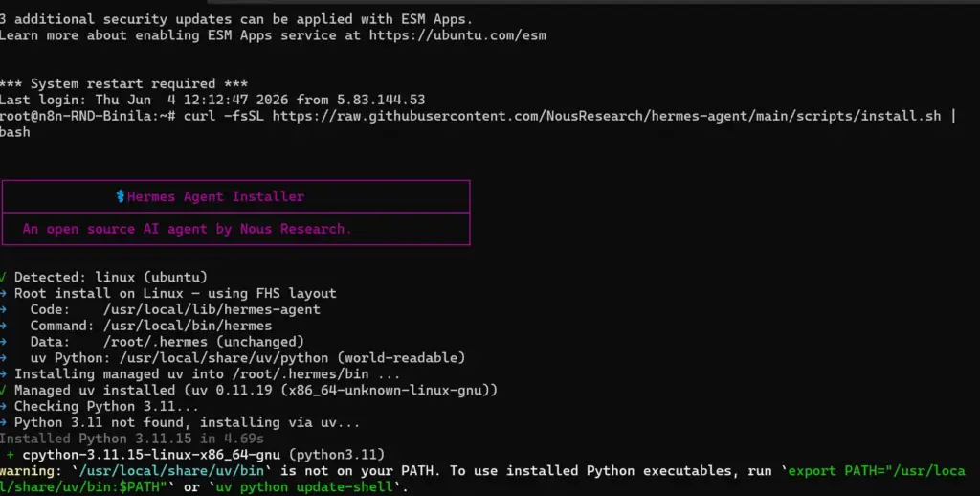Click the Hermes Agent Installer title text
Image resolution: width=980 pixels, height=496 pixels.
tap(215, 196)
